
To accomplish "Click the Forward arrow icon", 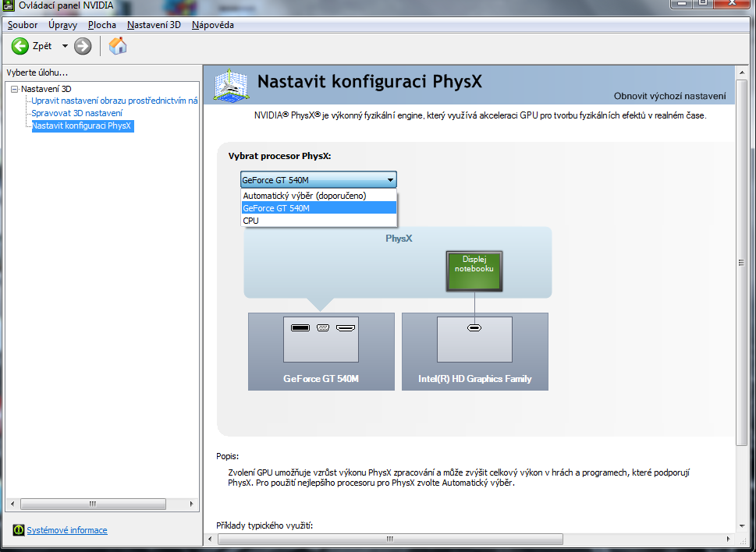I will pos(83,46).
